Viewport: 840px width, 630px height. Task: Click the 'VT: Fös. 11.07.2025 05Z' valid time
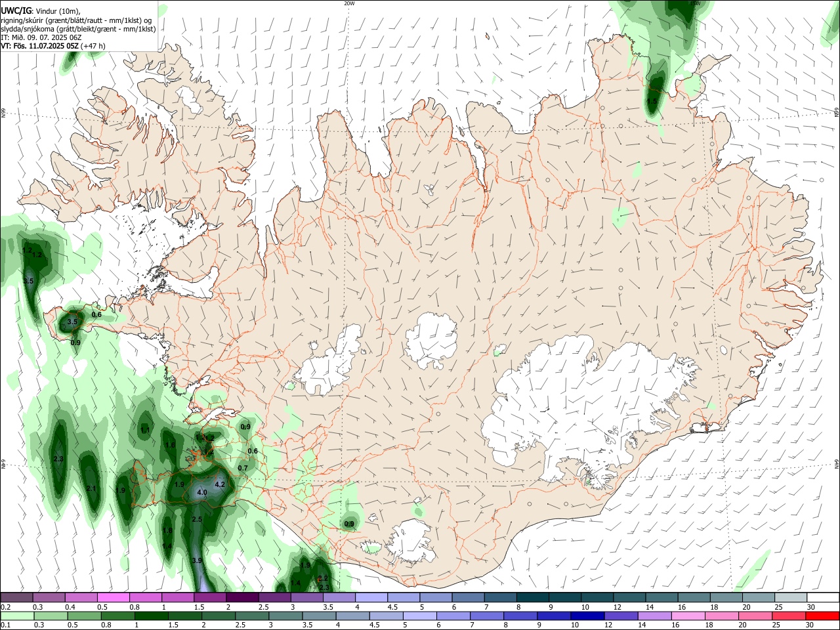coord(39,46)
